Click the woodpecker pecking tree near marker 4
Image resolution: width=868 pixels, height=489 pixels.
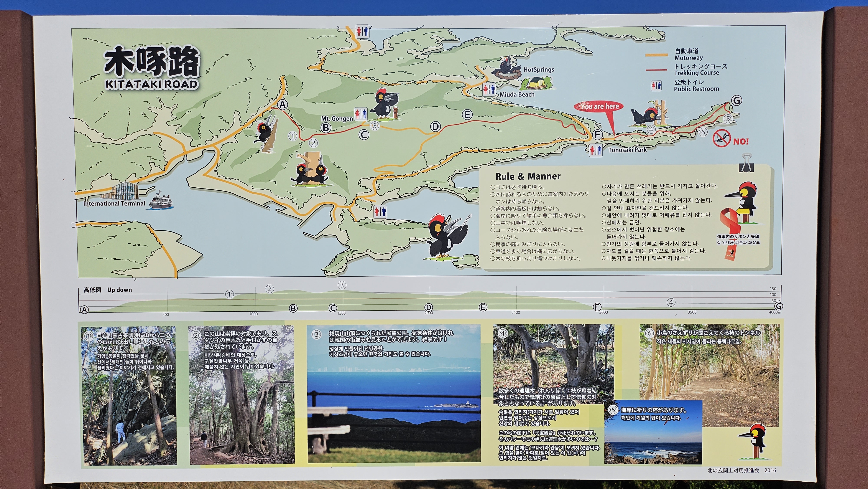(x=650, y=114)
